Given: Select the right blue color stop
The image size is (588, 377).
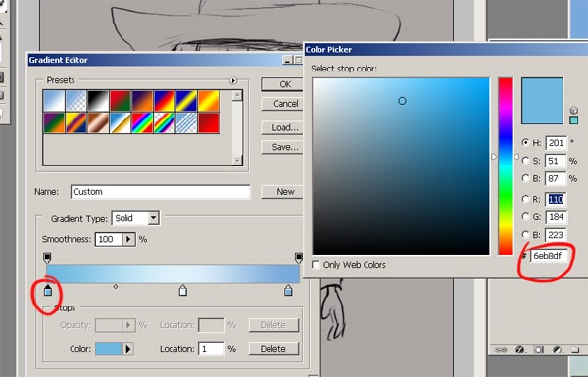Looking at the screenshot, I should (288, 290).
